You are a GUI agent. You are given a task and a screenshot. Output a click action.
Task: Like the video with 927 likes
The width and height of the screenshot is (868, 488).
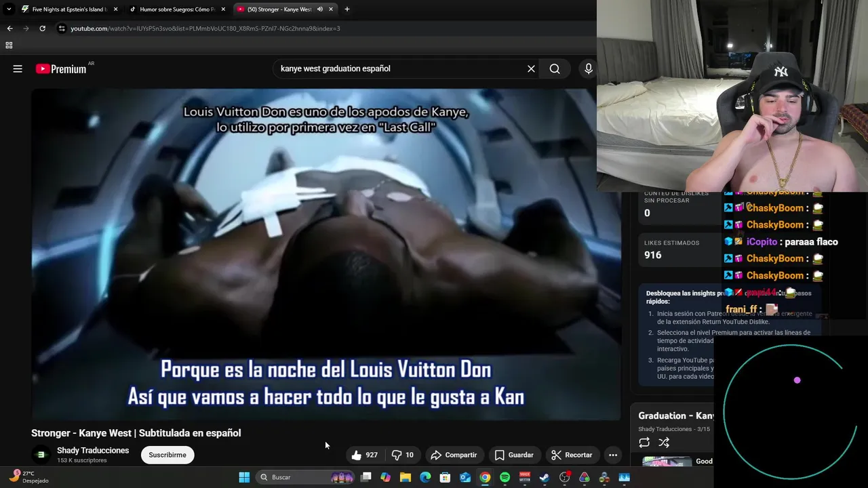click(x=365, y=455)
